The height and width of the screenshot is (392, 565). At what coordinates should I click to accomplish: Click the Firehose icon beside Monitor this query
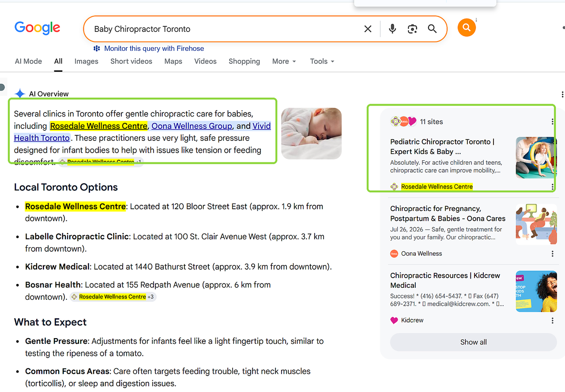point(97,49)
